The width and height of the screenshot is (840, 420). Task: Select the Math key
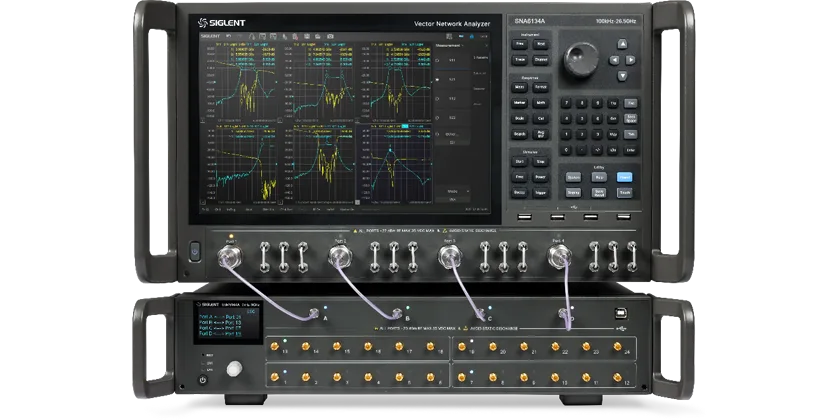click(x=541, y=103)
